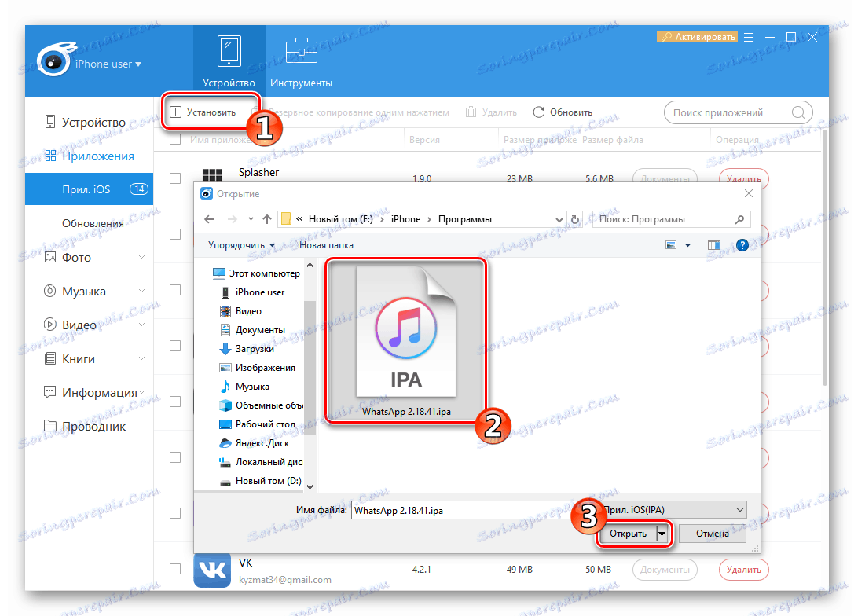This screenshot has height=616, width=854.
Task: Toggle the select-all apps checkbox in header
Action: [175, 139]
